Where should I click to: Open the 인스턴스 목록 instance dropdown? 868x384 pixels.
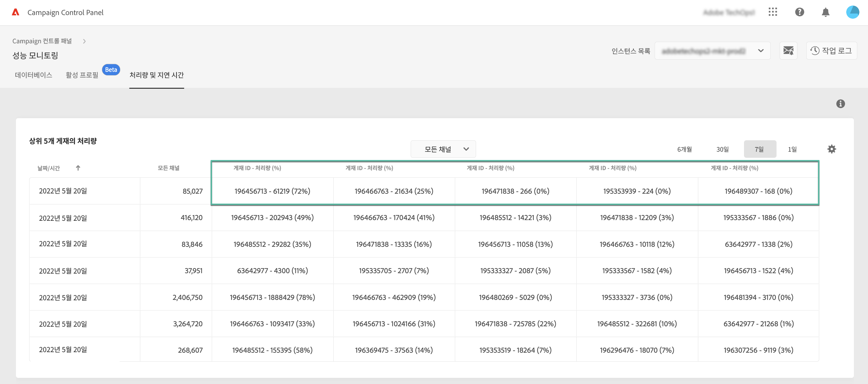tap(712, 51)
